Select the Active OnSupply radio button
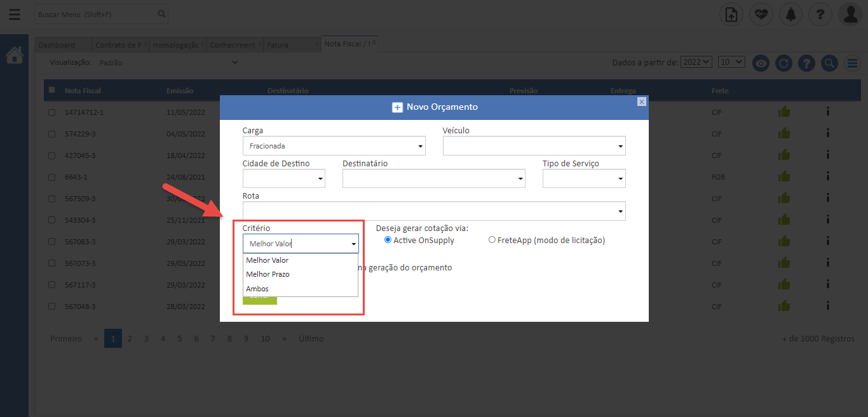This screenshot has width=868, height=417. pos(388,240)
